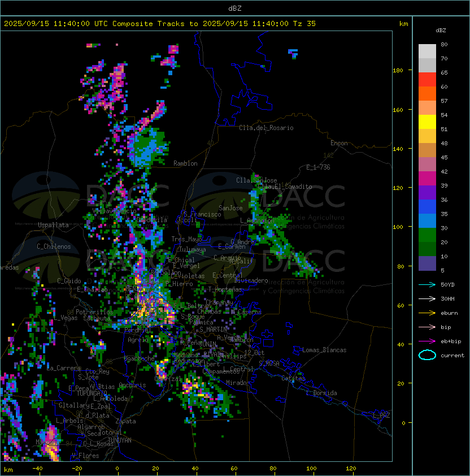
Task: Pick the light blue swatch between 35 and 30
Action: point(427,221)
